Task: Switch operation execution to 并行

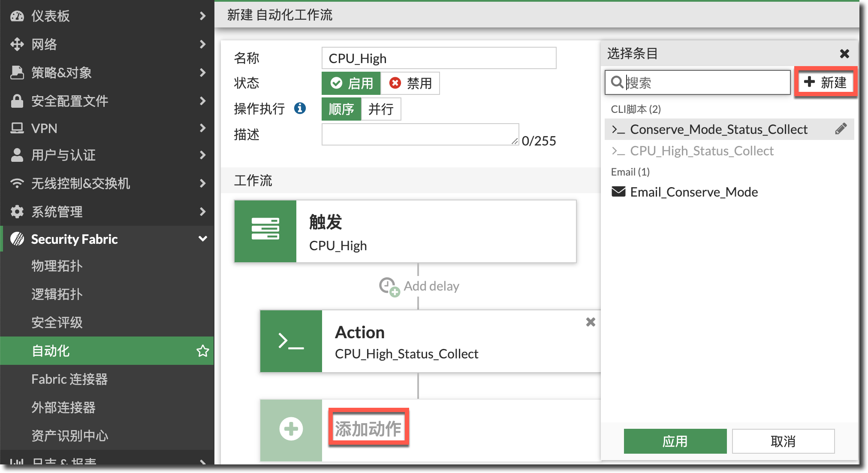Action: [x=381, y=109]
